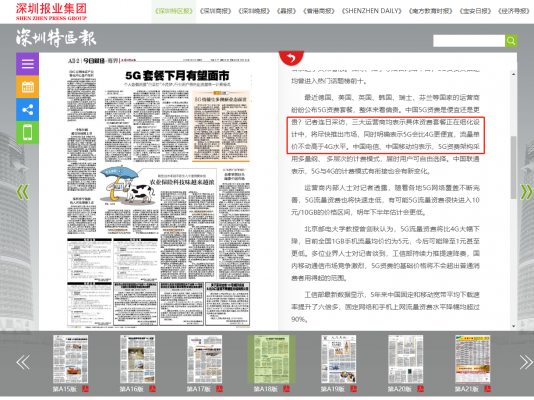Viewport: 534px width, 400px height.
Task: Select the 南方教育时报 newspaper tab
Action: point(430,11)
